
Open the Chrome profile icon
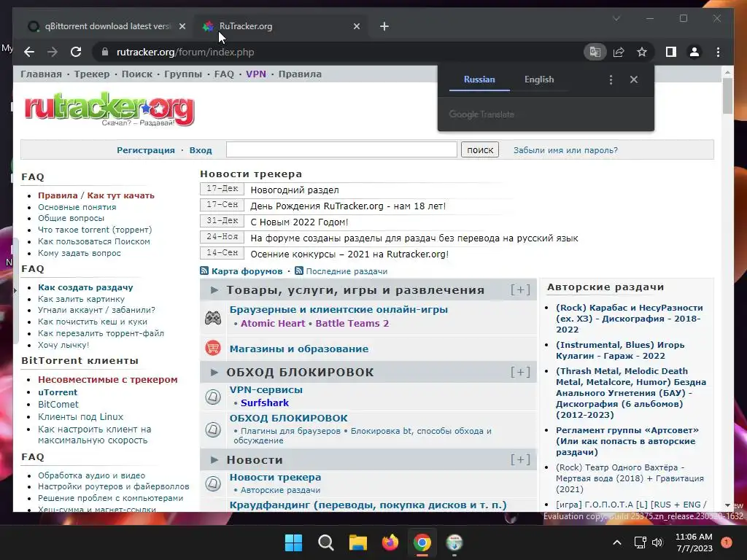pos(694,52)
